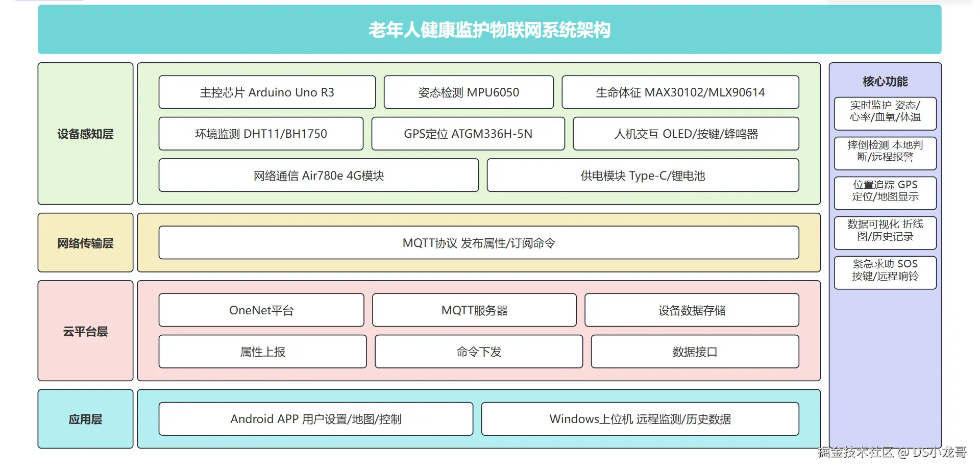Click the OneNet平台 box
Screen dimensions: 980x472
click(x=261, y=310)
